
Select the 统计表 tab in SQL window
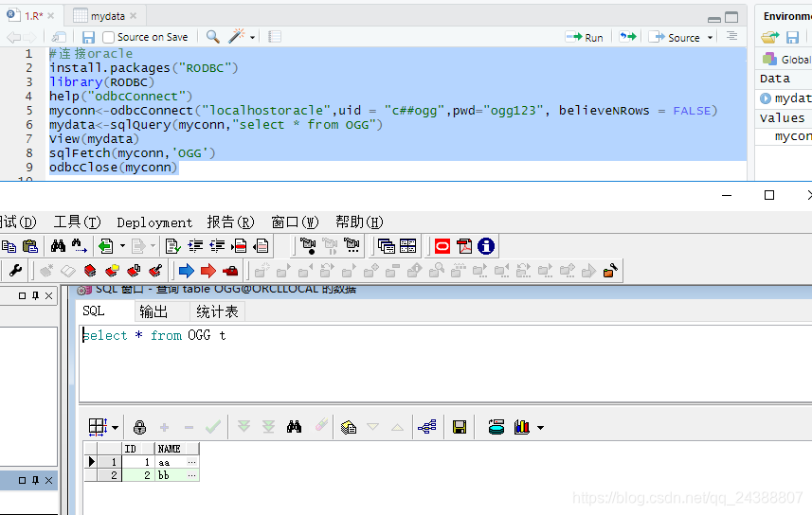[217, 311]
